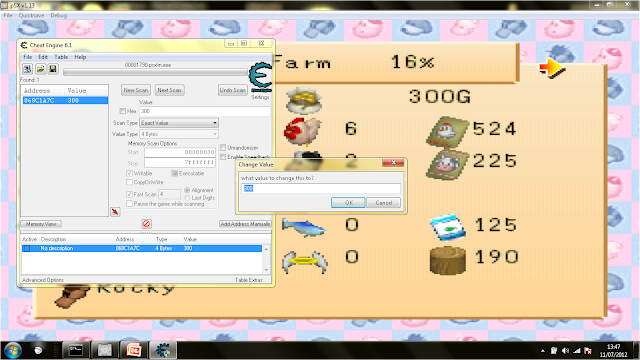
Task: Click the money bag icon in the game
Action: pos(304,100)
